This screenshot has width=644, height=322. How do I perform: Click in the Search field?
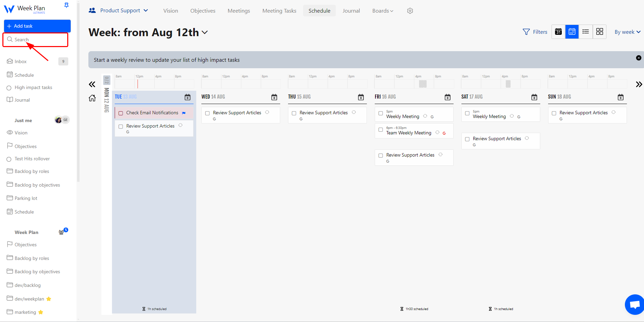pyautogui.click(x=35, y=40)
